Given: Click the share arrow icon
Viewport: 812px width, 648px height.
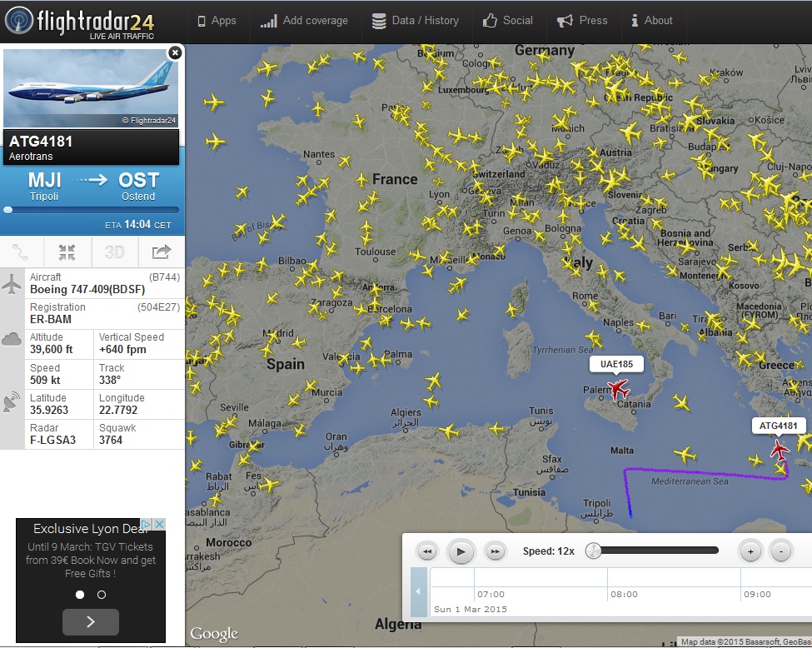Looking at the screenshot, I should (161, 252).
